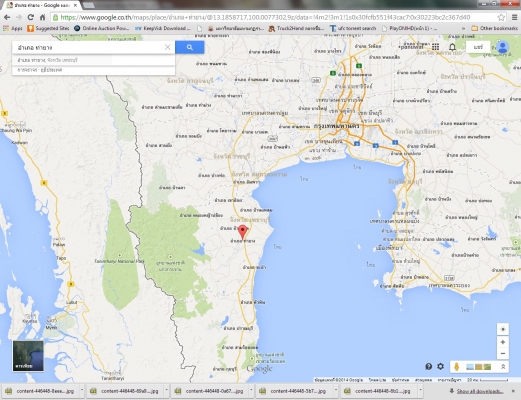Click the Tanintharyi National Park label
The height and width of the screenshot is (400, 521).
pyautogui.click(x=119, y=261)
